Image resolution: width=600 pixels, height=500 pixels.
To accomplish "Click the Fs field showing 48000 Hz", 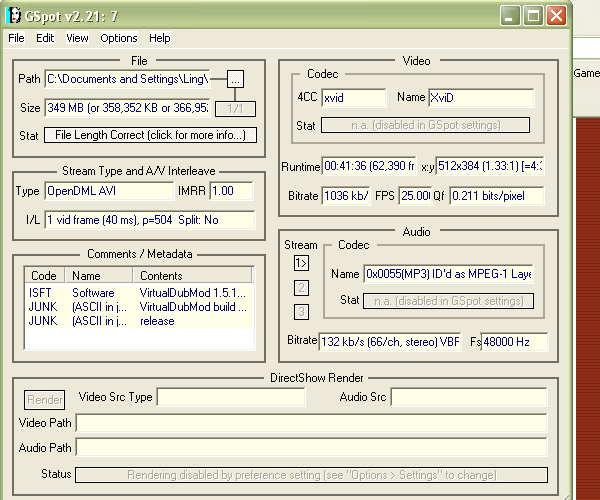I will (x=514, y=341).
